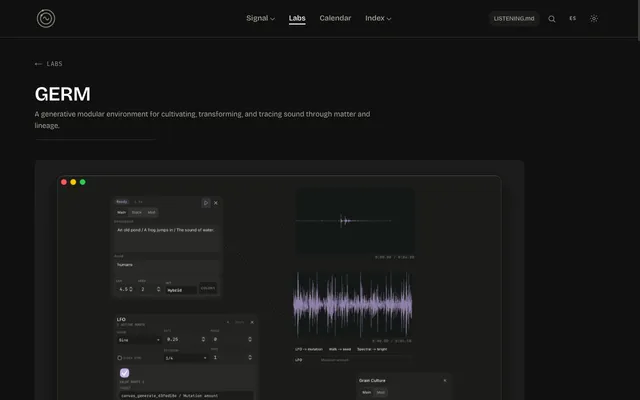Open the LISTENING.md button

(514, 18)
